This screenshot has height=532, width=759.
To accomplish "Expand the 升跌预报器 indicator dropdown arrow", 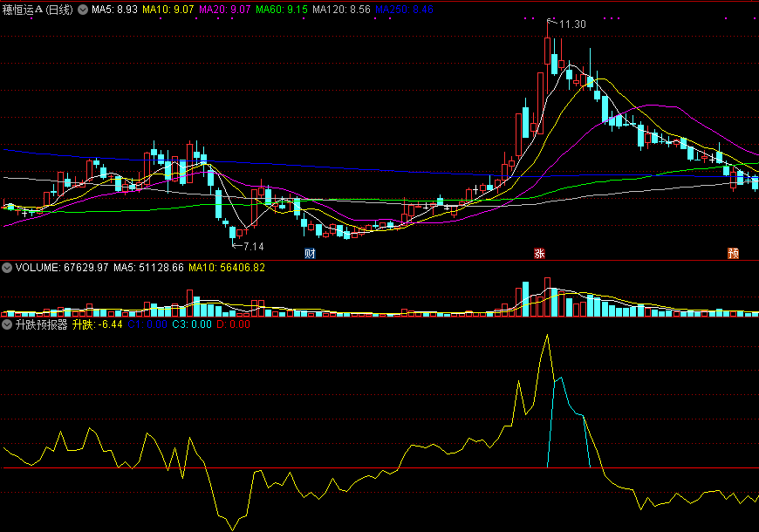I will (7, 324).
